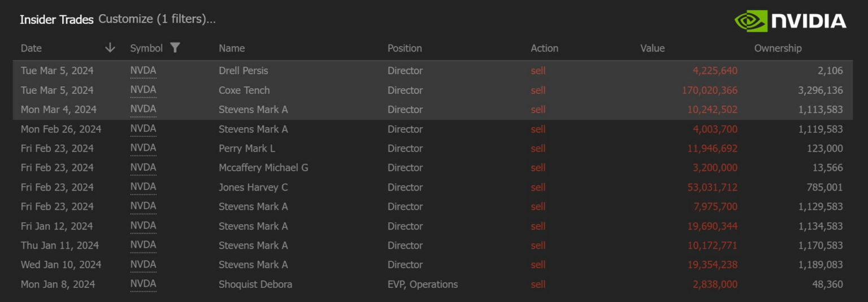Sort by the Action column header
This screenshot has width=868, height=302.
point(544,48)
